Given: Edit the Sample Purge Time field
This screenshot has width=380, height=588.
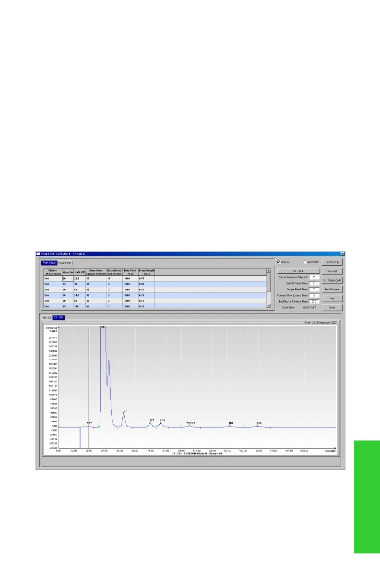Looking at the screenshot, I should pyautogui.click(x=314, y=283).
